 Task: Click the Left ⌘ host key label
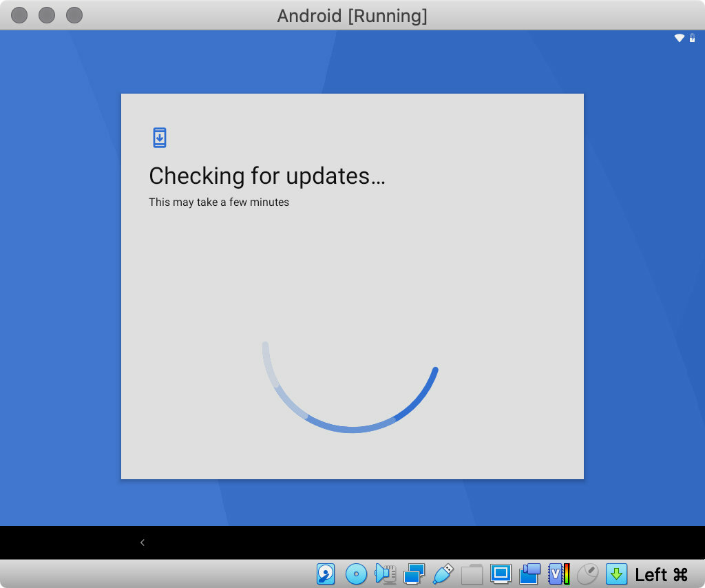pyautogui.click(x=661, y=574)
